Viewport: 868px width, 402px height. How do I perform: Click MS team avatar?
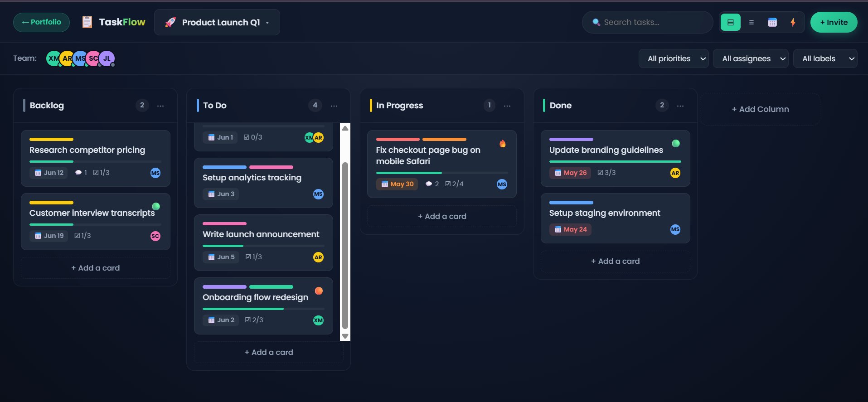tap(80, 58)
